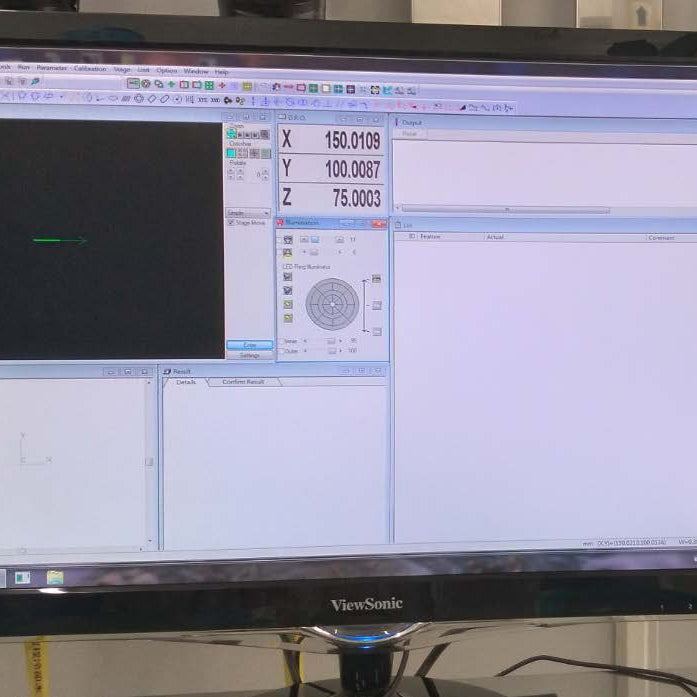Select the cyan color swatch beside video view
This screenshot has width=697, height=697.
coord(231,153)
